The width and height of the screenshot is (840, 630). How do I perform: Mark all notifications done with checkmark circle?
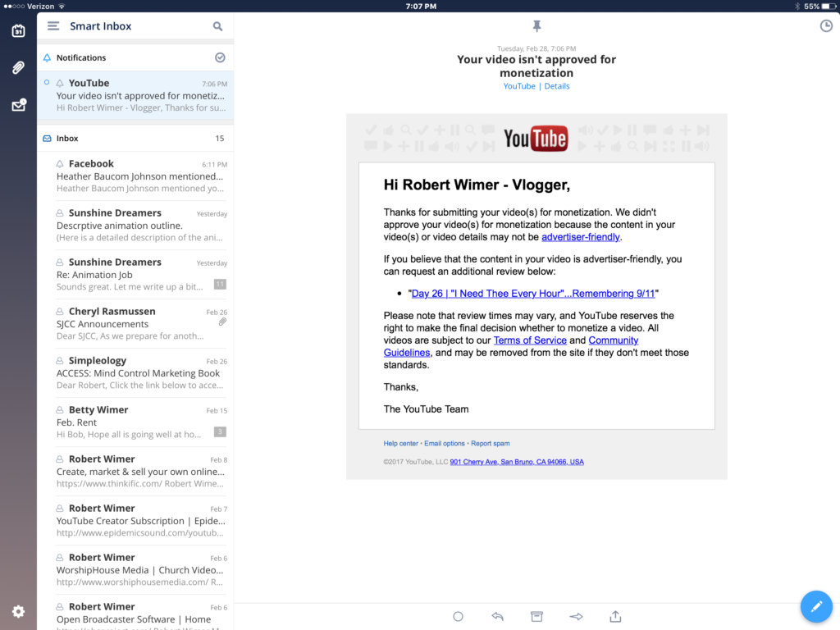pyautogui.click(x=220, y=58)
